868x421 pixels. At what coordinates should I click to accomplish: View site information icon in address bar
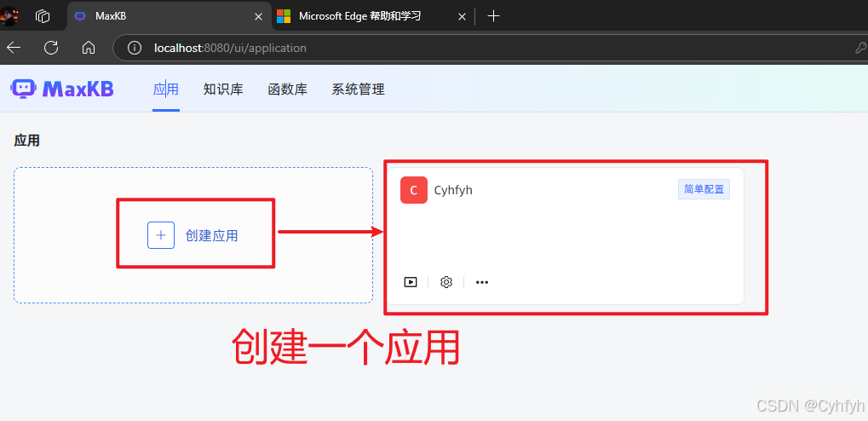135,49
